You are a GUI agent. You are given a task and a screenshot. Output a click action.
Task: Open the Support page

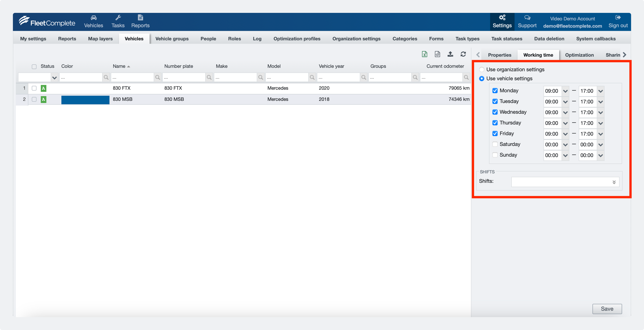[527, 21]
